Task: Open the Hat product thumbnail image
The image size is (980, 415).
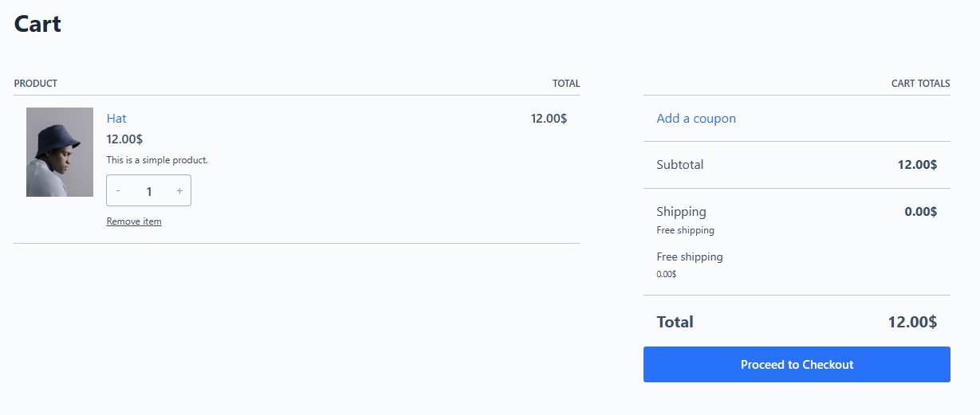Action: click(60, 152)
